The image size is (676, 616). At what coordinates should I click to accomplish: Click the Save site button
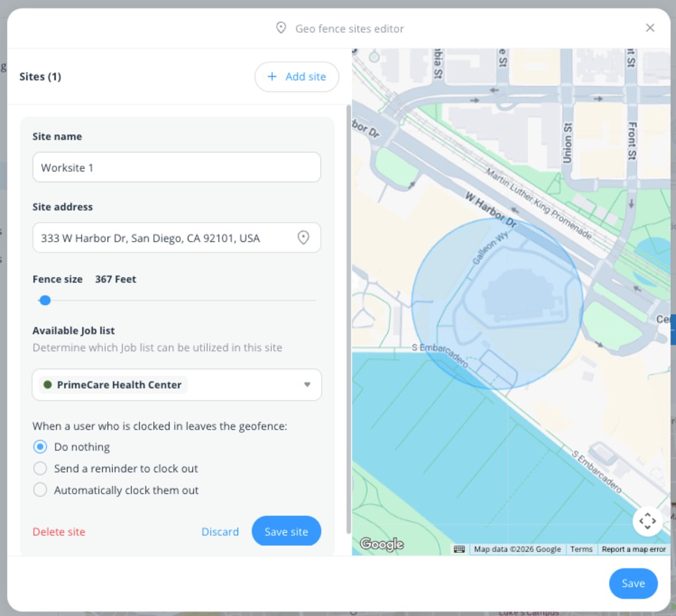[286, 531]
